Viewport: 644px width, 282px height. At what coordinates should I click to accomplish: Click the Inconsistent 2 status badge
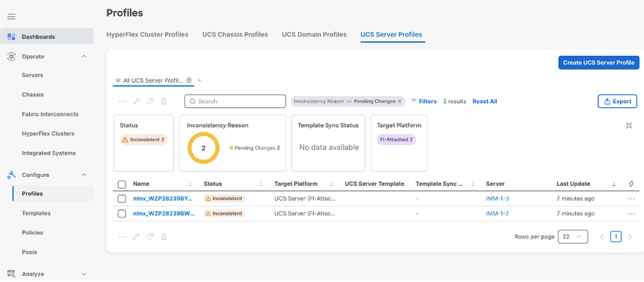tap(144, 140)
